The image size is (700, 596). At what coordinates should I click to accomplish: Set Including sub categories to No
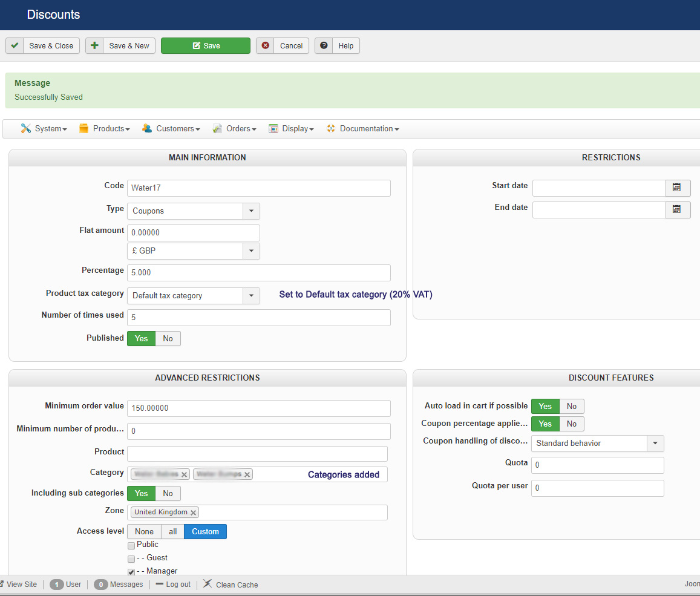tap(168, 493)
